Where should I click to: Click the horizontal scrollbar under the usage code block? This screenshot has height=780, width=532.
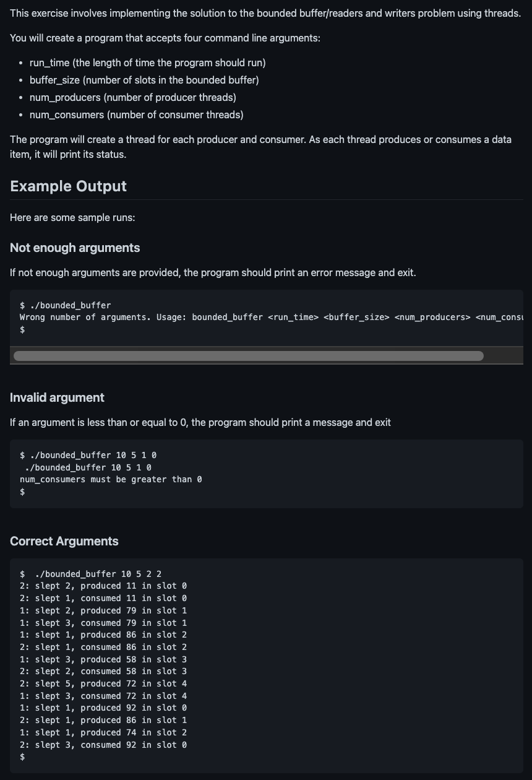tap(248, 355)
